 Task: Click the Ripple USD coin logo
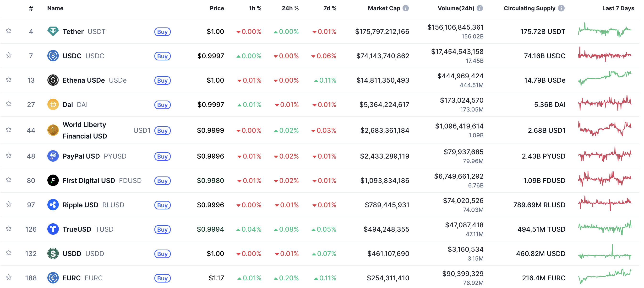(x=53, y=205)
